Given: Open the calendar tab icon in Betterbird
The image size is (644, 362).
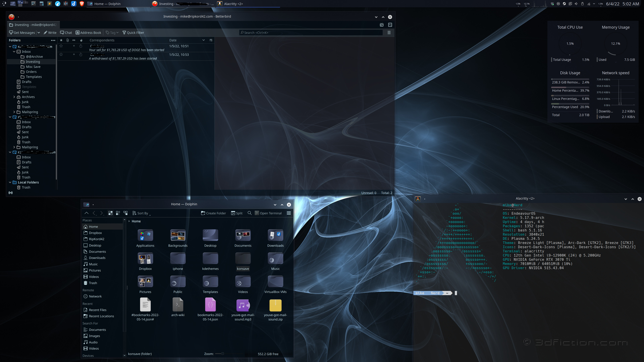Looking at the screenshot, I should (x=382, y=25).
